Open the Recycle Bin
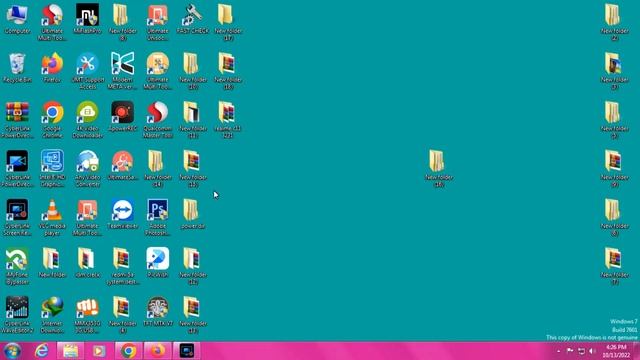 tap(17, 68)
